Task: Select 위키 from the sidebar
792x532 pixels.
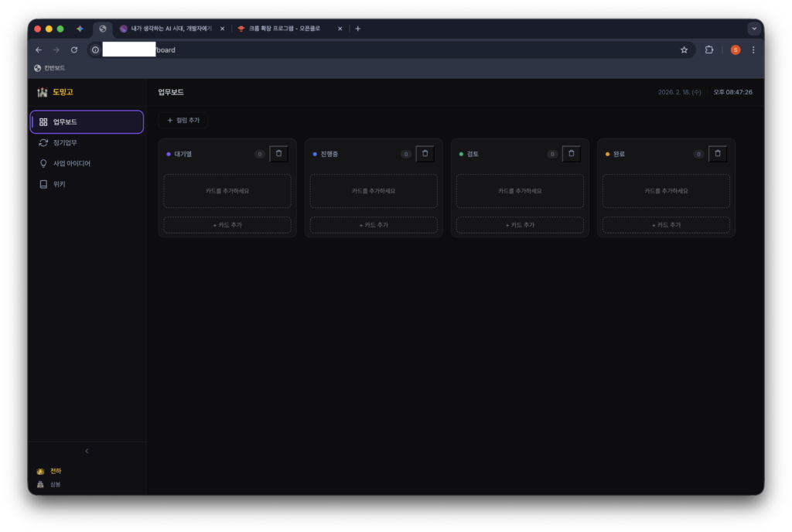Action: tap(59, 185)
